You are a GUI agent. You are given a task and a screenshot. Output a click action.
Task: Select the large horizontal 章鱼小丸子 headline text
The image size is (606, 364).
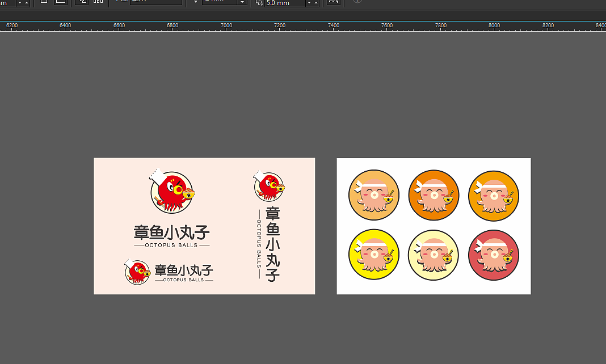[171, 232]
